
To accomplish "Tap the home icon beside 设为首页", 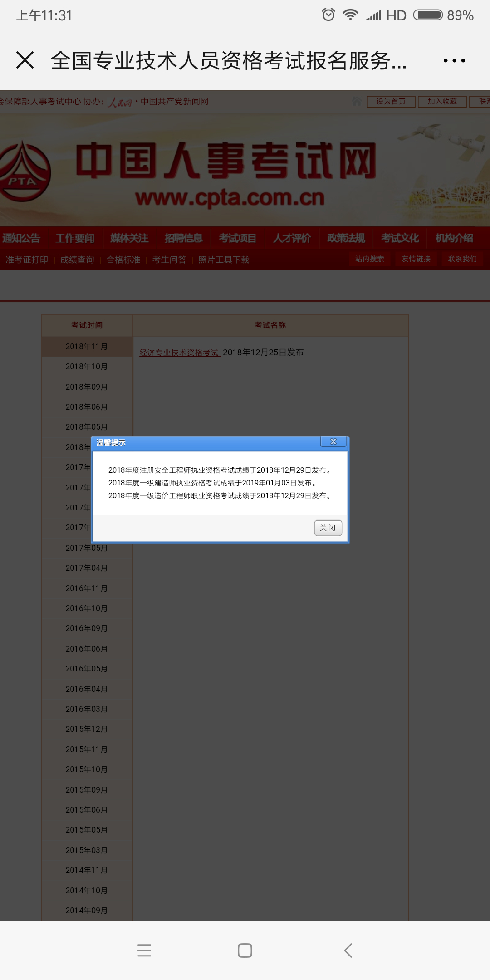I will coord(357,101).
